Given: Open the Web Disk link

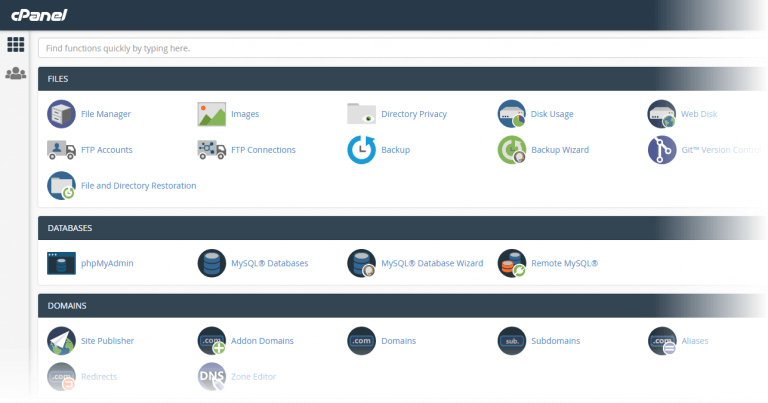Looking at the screenshot, I should tap(699, 114).
